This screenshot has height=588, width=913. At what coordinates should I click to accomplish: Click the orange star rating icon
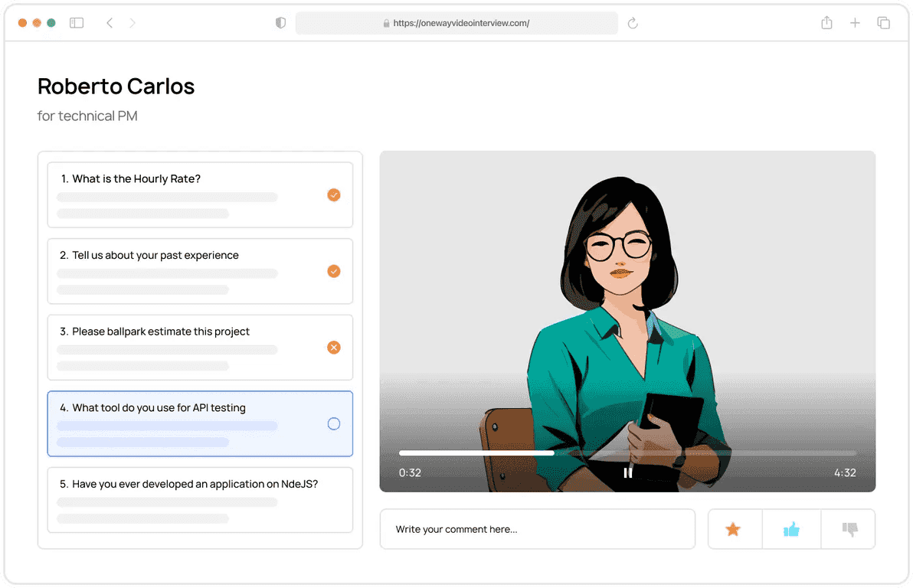[x=733, y=528]
